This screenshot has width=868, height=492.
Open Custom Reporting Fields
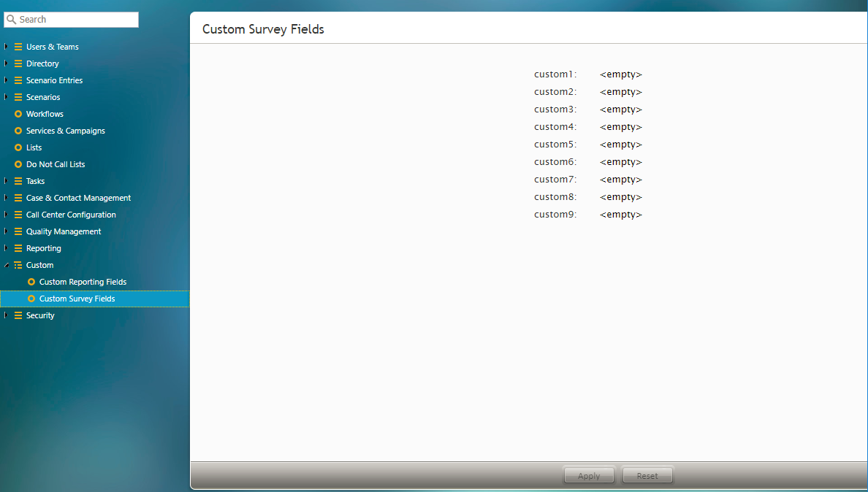(x=83, y=282)
